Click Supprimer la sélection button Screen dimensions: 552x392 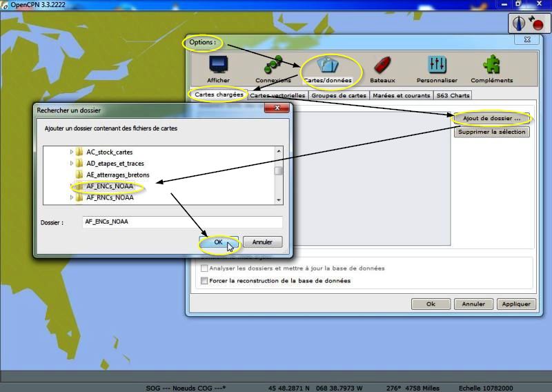click(x=491, y=132)
